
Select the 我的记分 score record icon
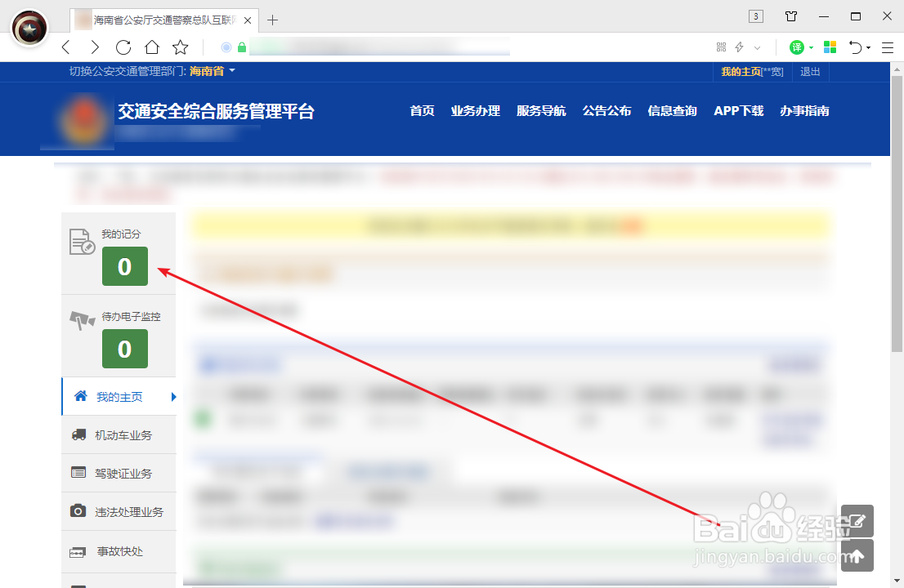82,241
